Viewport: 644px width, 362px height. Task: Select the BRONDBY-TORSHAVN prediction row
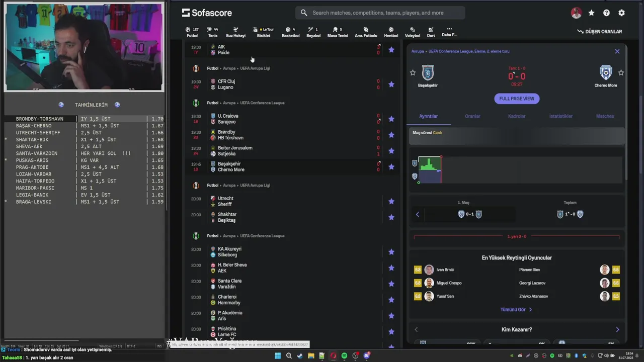(x=84, y=119)
